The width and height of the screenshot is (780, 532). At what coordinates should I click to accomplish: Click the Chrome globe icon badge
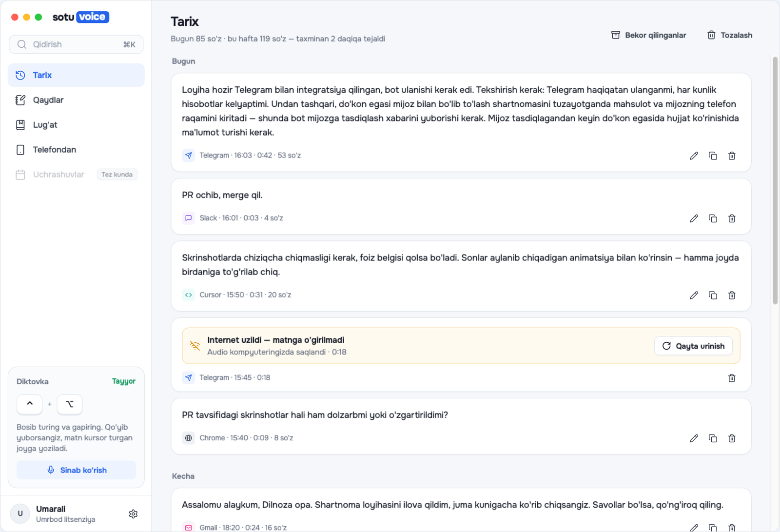189,438
